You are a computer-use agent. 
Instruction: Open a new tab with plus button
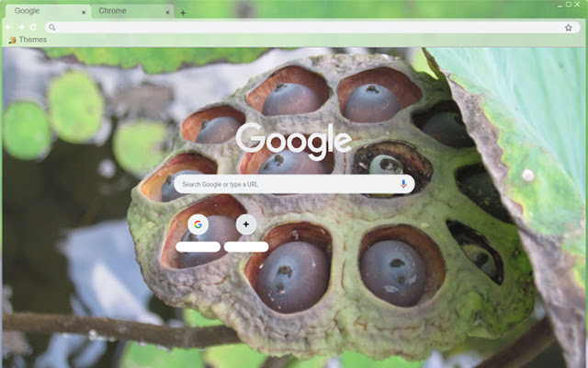[x=183, y=13]
